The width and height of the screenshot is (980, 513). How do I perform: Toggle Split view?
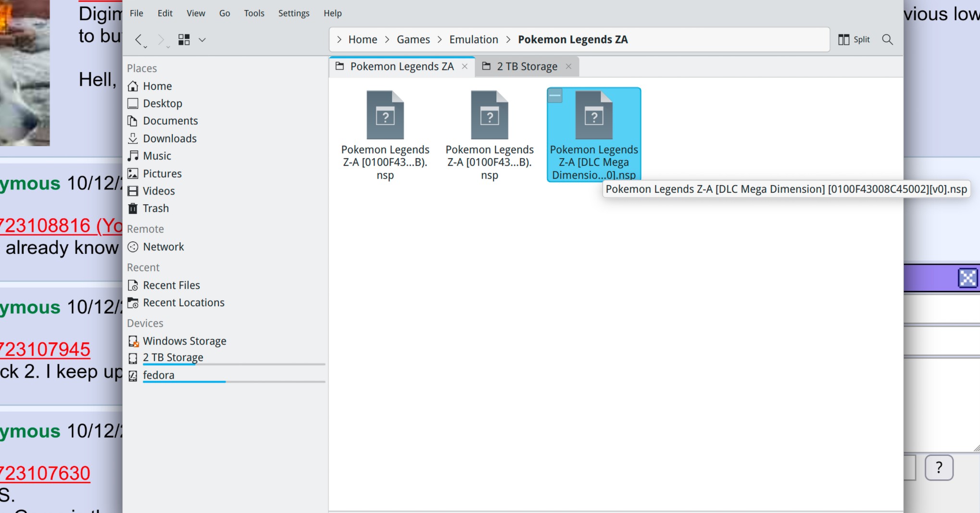click(854, 39)
